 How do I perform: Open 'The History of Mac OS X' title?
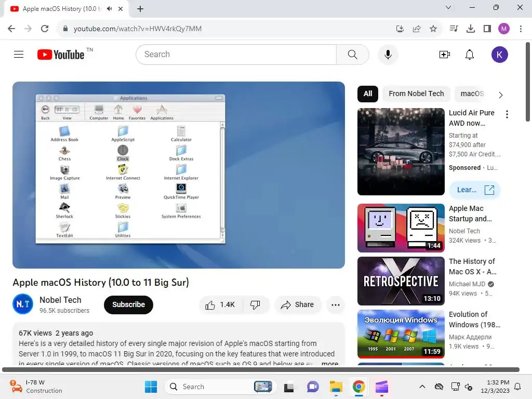pyautogui.click(x=472, y=267)
